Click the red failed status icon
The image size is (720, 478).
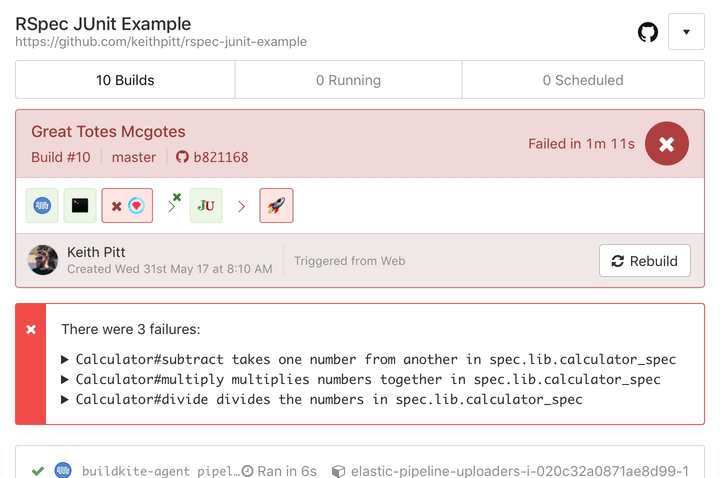667,144
